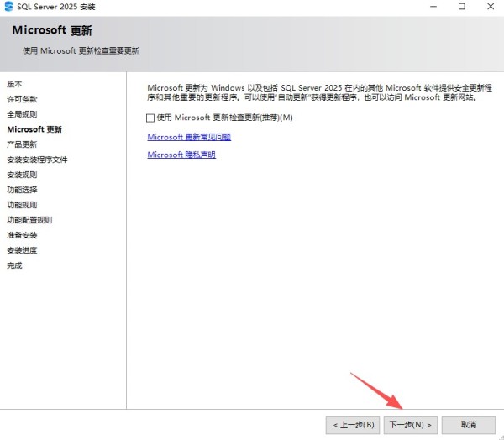Image resolution: width=504 pixels, height=440 pixels.
Task: Select 产品更新 step in sidebar
Action: [x=22, y=144]
